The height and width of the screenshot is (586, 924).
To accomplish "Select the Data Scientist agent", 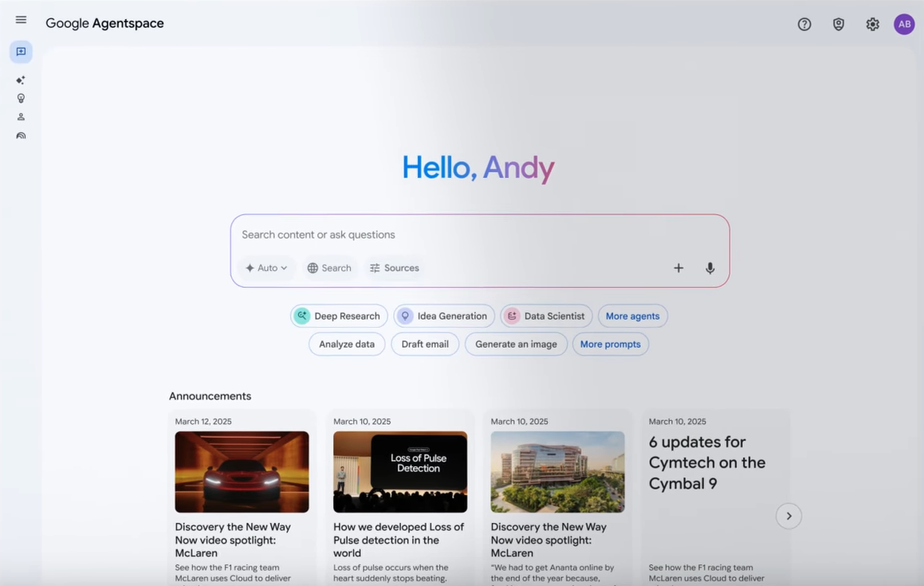I will coord(545,316).
